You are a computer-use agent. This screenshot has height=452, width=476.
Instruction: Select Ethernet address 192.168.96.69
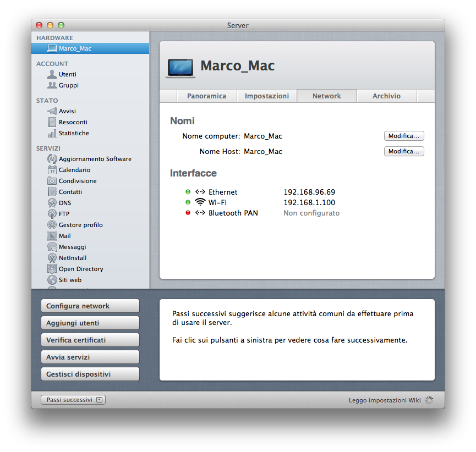pos(309,192)
